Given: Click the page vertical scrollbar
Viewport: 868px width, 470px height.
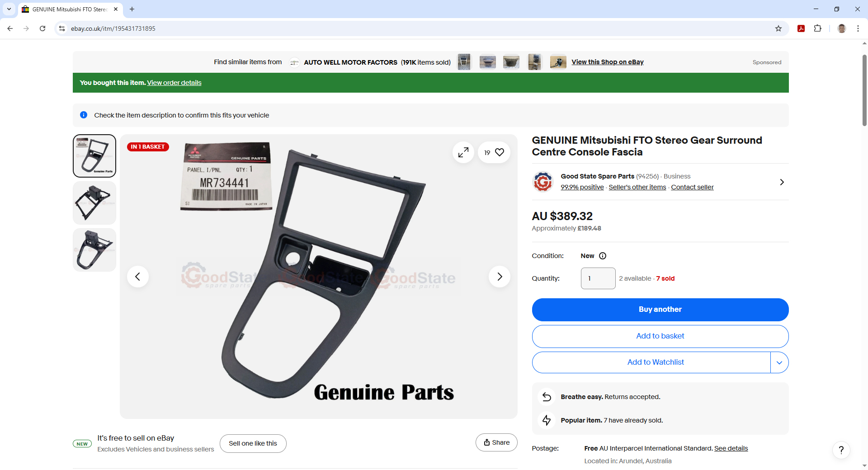Looking at the screenshot, I should (x=864, y=90).
